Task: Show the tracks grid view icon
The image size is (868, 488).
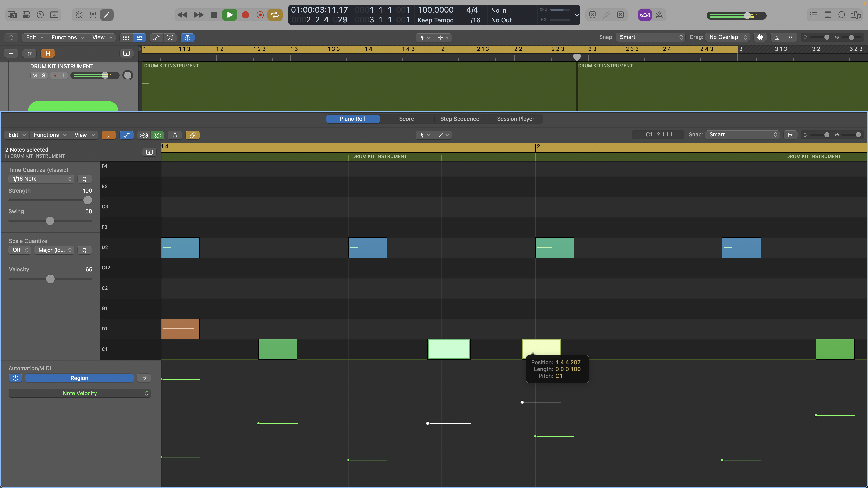Action: [126, 38]
